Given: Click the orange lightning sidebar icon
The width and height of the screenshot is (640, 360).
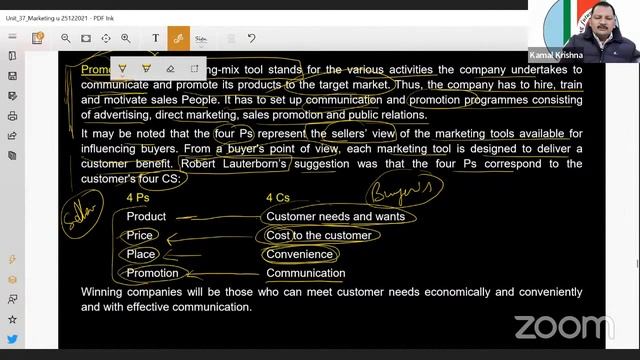Looking at the screenshot, I should point(12,259).
